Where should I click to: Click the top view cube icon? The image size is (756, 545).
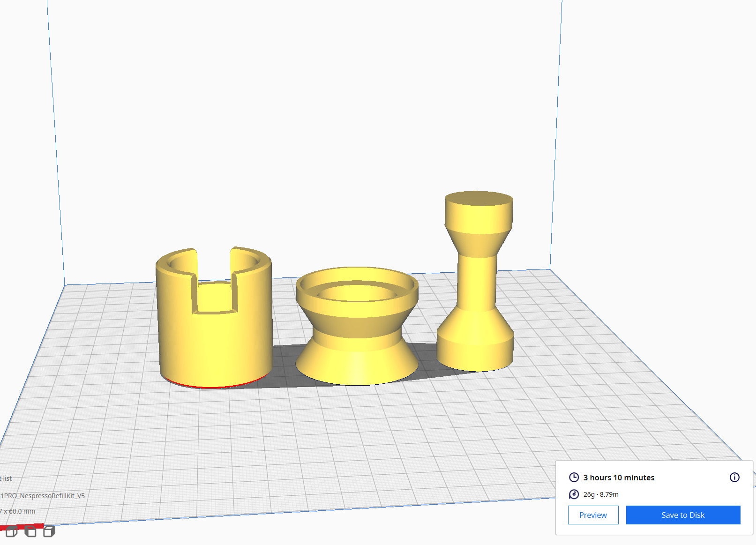(12, 531)
